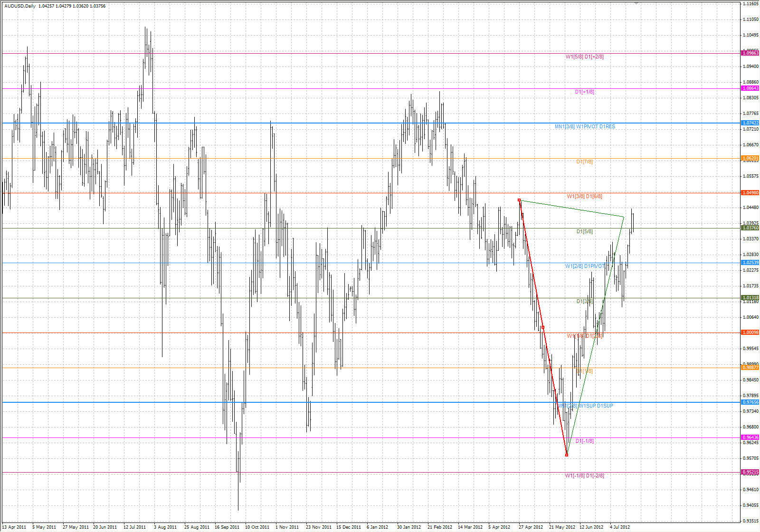
Task: Click the '30 Jan 2012' date on time axis
Action: click(408, 527)
